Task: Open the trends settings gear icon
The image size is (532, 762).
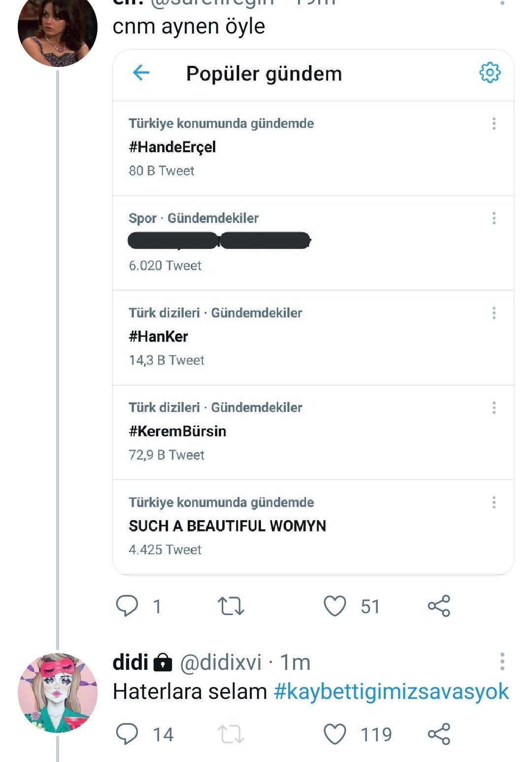Action: tap(490, 72)
